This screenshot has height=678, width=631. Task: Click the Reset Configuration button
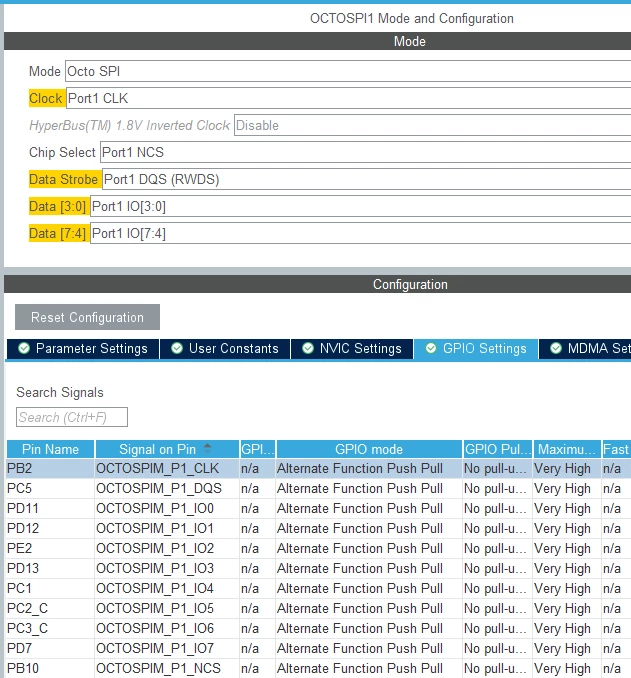pos(87,317)
